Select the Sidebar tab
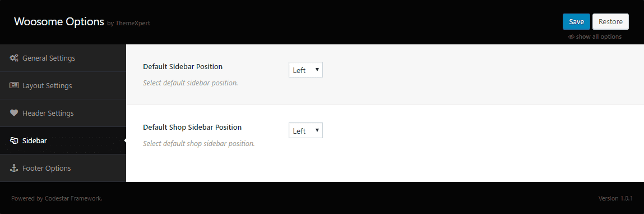 point(63,141)
